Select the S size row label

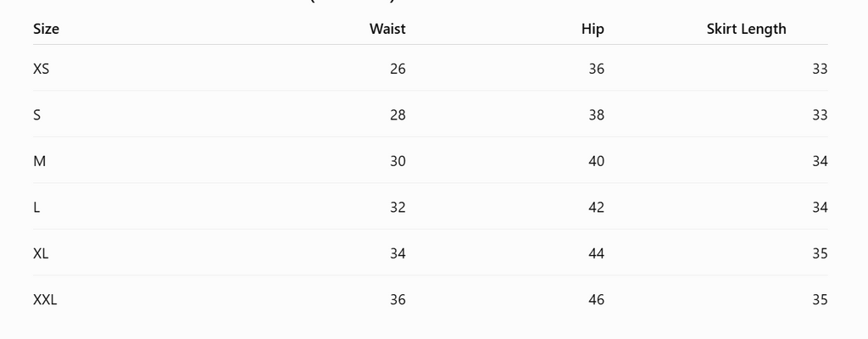pyautogui.click(x=36, y=115)
